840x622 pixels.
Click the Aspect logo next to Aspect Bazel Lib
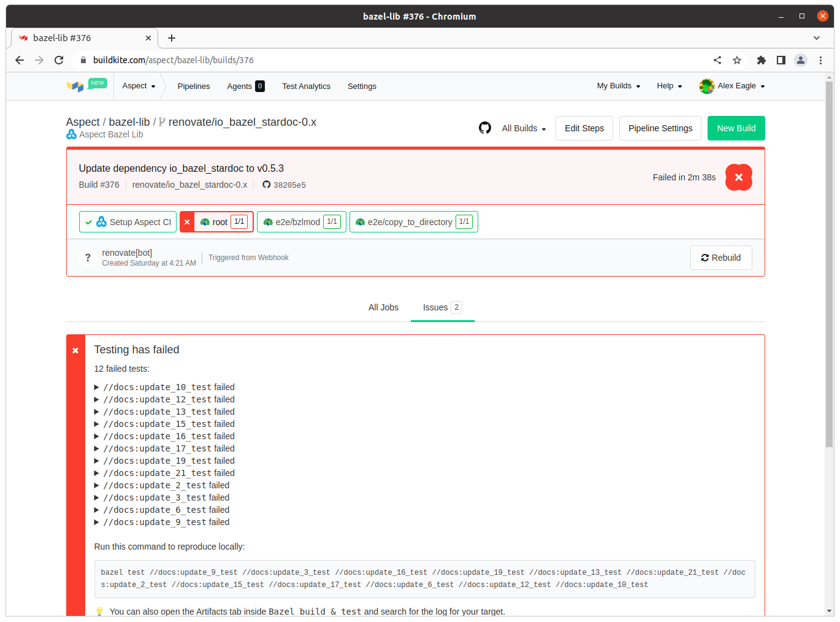coord(72,134)
